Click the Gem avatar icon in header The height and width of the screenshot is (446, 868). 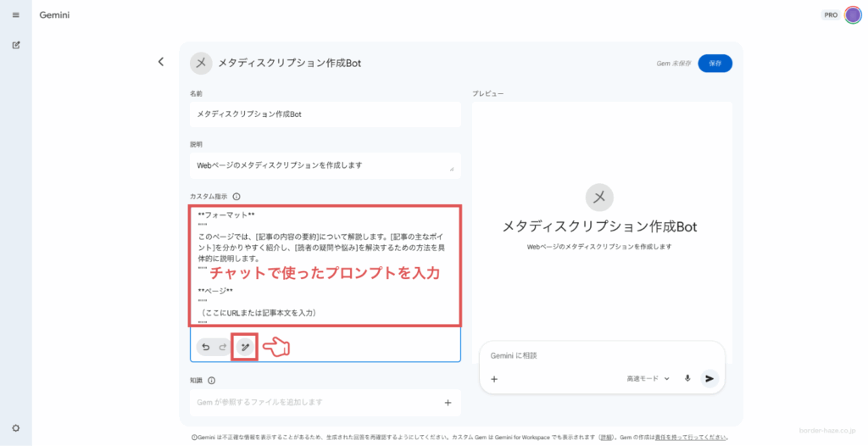[201, 63]
